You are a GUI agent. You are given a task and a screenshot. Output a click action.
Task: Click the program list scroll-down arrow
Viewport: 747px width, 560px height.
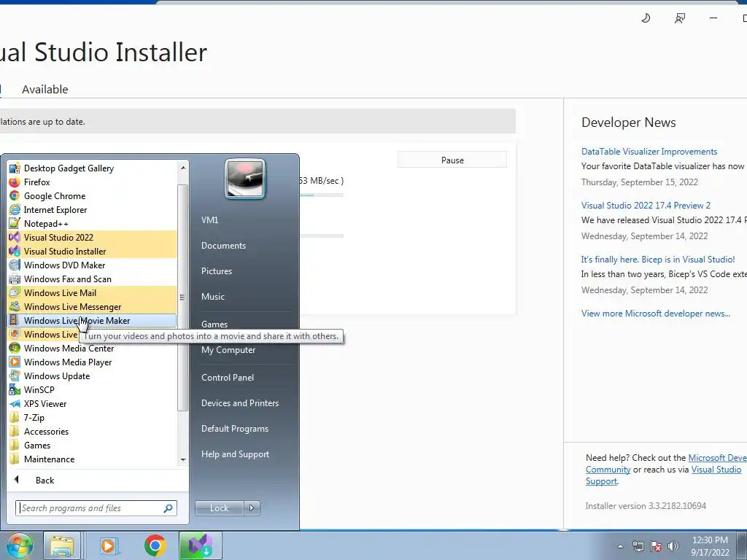(x=183, y=459)
